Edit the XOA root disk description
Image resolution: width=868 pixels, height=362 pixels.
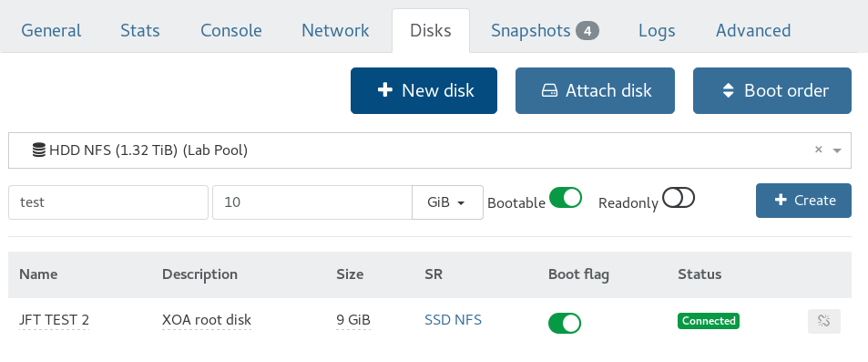[x=207, y=320]
